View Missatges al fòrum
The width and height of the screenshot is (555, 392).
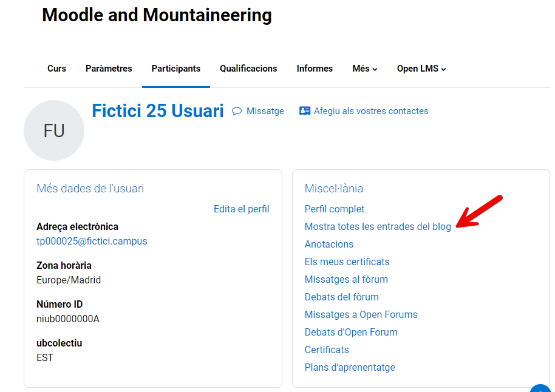(x=346, y=279)
